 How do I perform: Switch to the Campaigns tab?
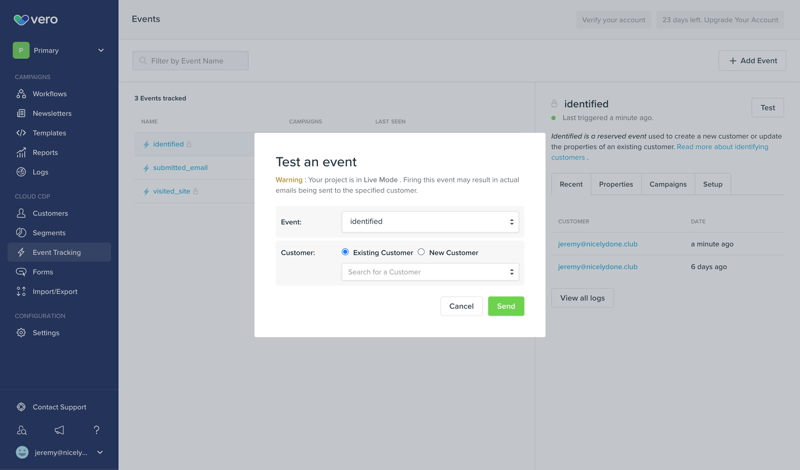click(x=667, y=184)
